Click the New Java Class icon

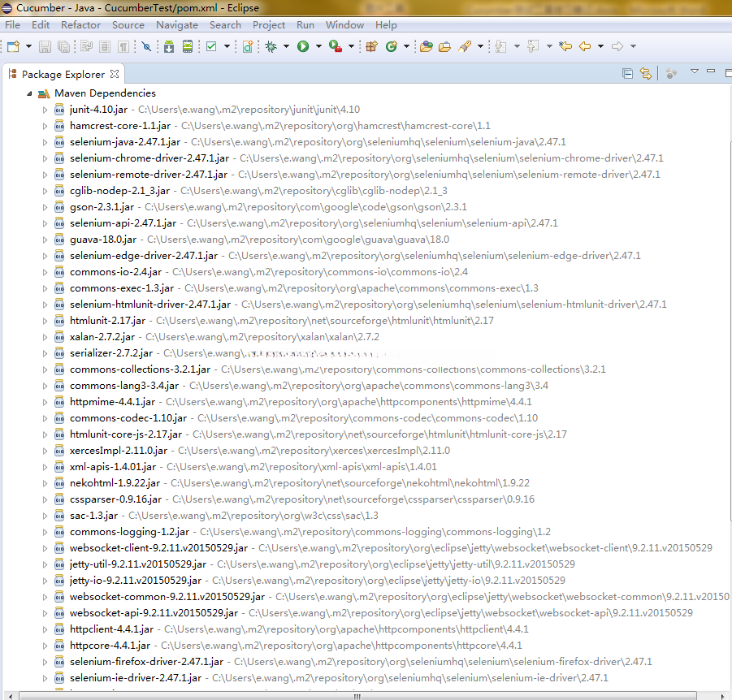[392, 46]
